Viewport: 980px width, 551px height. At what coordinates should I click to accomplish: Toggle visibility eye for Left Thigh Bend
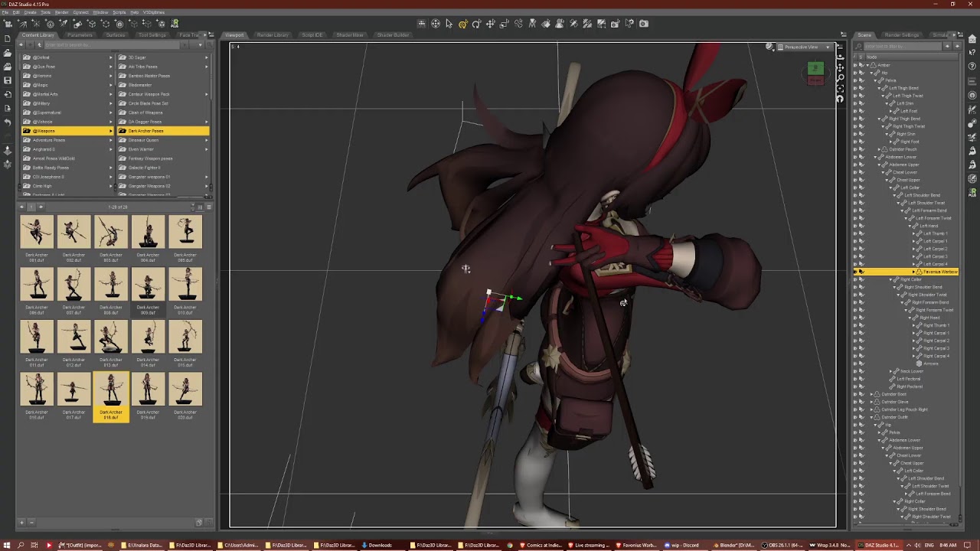click(856, 88)
